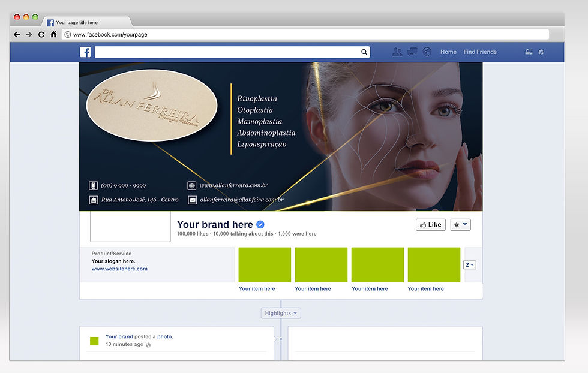Select the 100,000 likes count text

pyautogui.click(x=193, y=233)
